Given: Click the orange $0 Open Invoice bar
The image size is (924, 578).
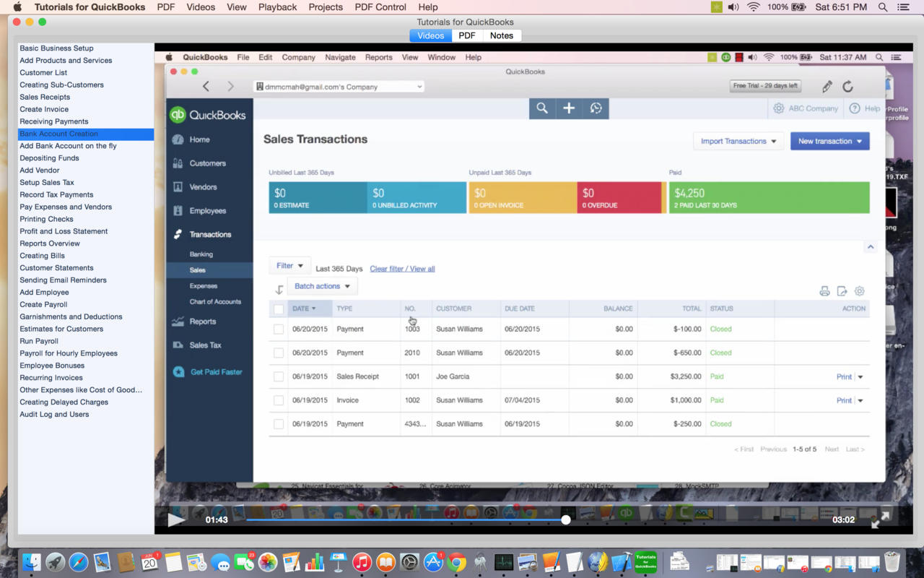Looking at the screenshot, I should click(523, 198).
